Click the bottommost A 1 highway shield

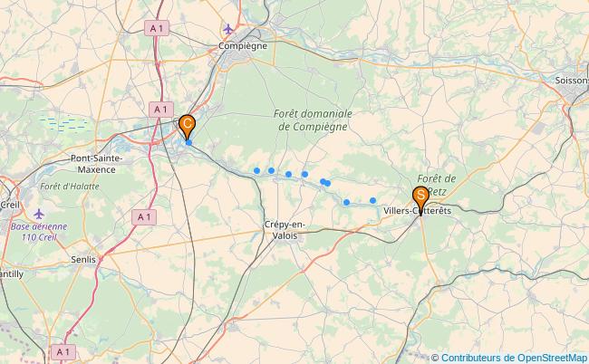(63, 352)
